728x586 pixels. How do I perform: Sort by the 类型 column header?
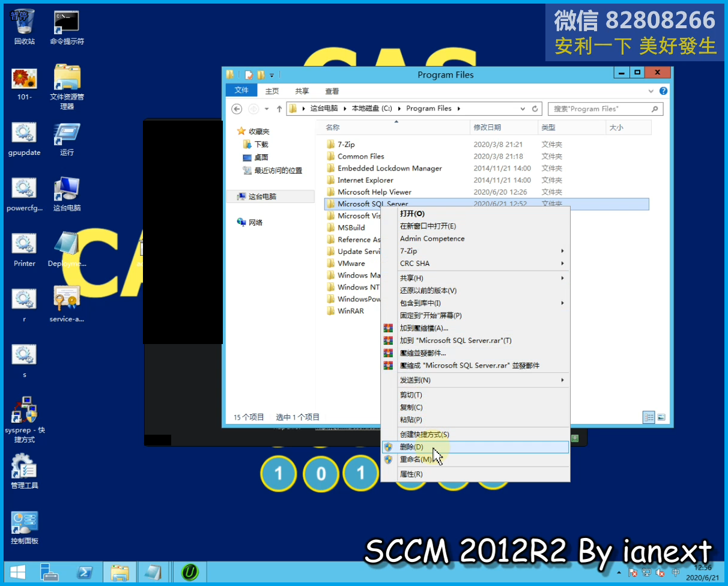(572, 127)
